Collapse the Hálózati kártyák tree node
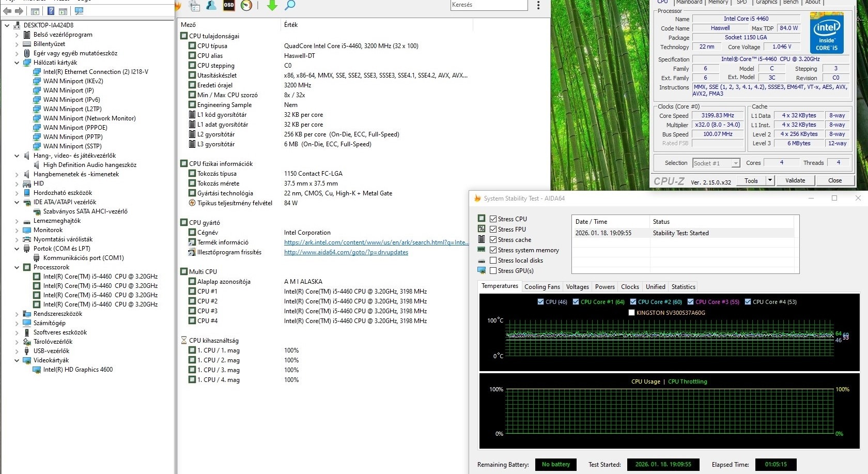The width and height of the screenshot is (868, 474). (x=17, y=63)
